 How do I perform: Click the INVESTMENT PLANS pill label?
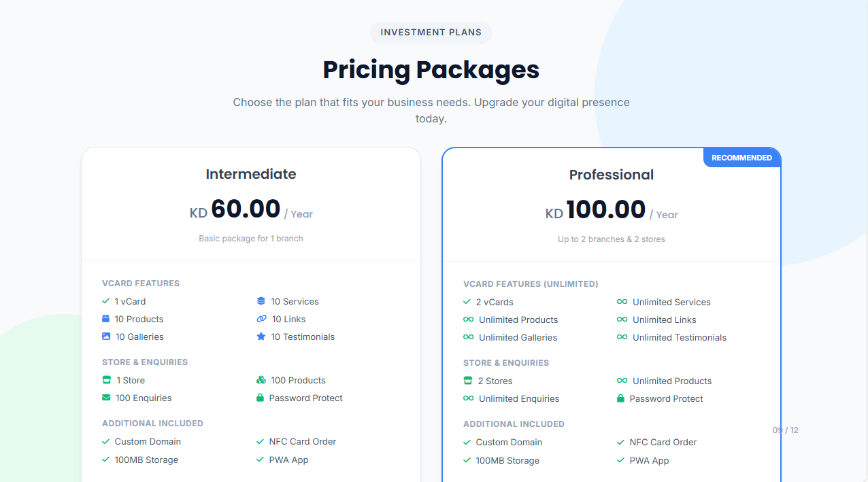(x=431, y=33)
